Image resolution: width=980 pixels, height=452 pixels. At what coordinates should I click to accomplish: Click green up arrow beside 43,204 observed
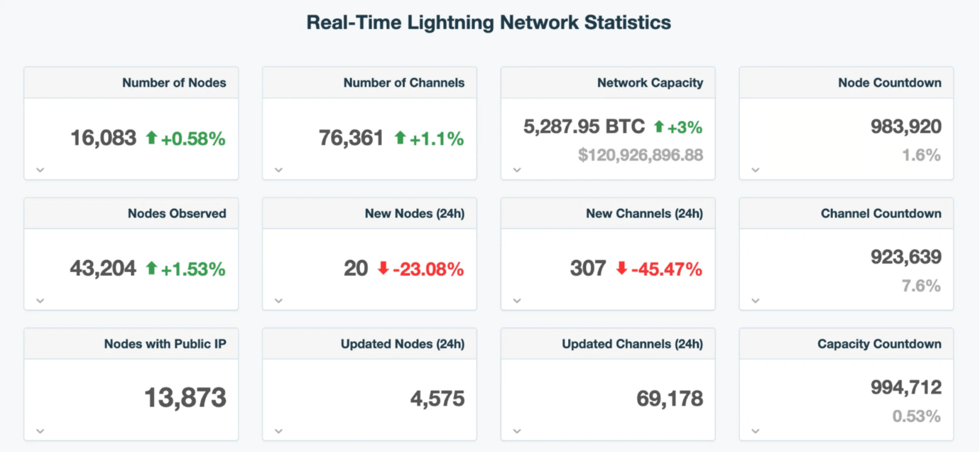point(151,268)
